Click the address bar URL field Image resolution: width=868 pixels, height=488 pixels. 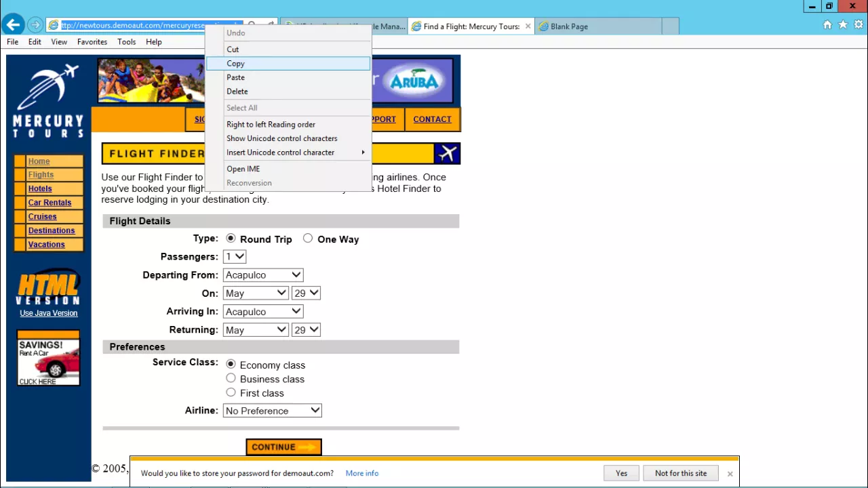click(151, 26)
